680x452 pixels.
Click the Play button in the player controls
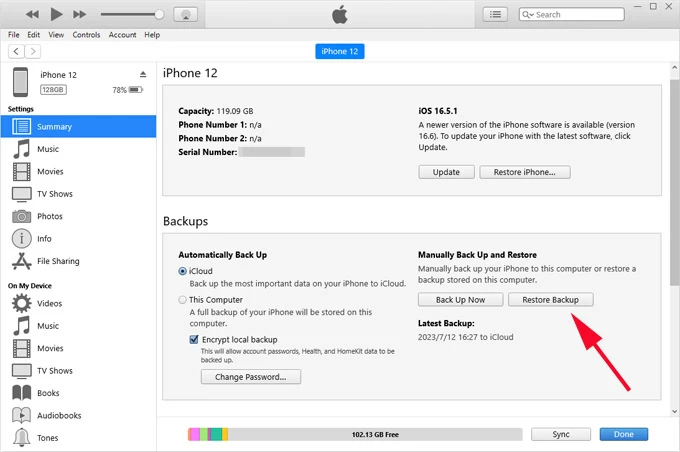56,14
